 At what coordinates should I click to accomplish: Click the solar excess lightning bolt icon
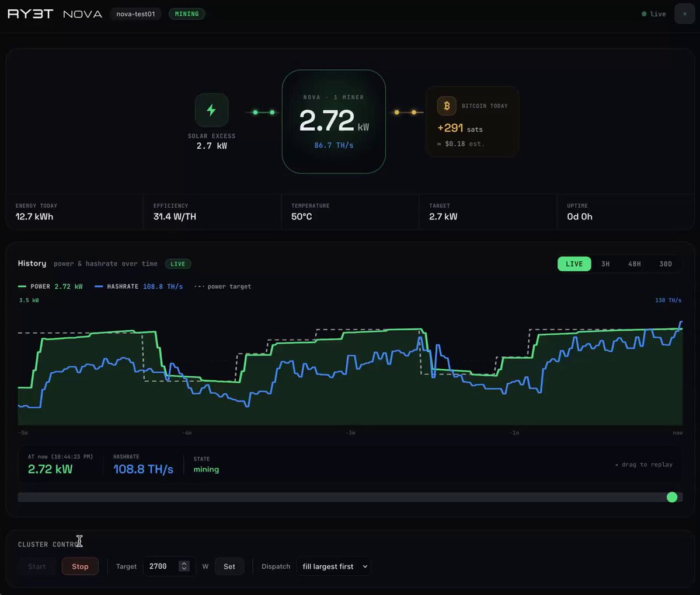tap(211, 110)
